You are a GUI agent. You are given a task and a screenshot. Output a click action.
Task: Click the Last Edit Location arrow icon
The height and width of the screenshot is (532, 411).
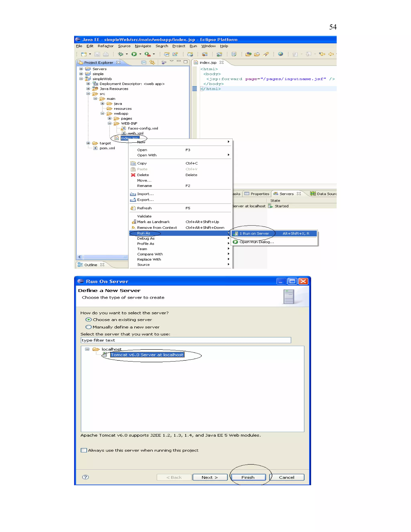322,54
